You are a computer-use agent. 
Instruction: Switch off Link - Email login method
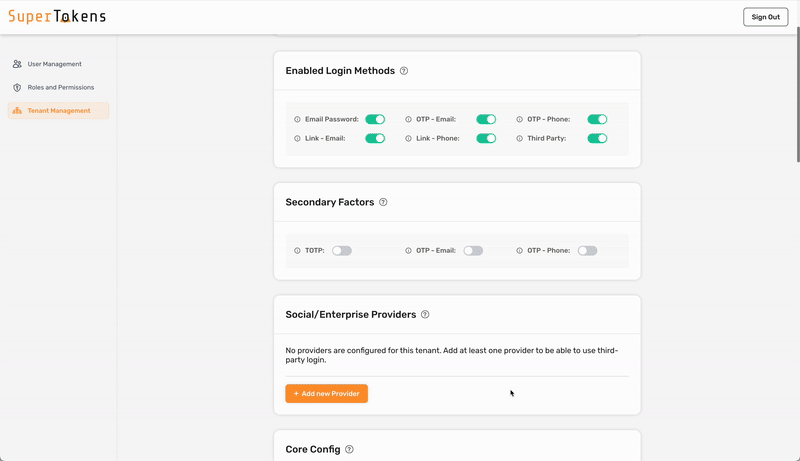375,138
